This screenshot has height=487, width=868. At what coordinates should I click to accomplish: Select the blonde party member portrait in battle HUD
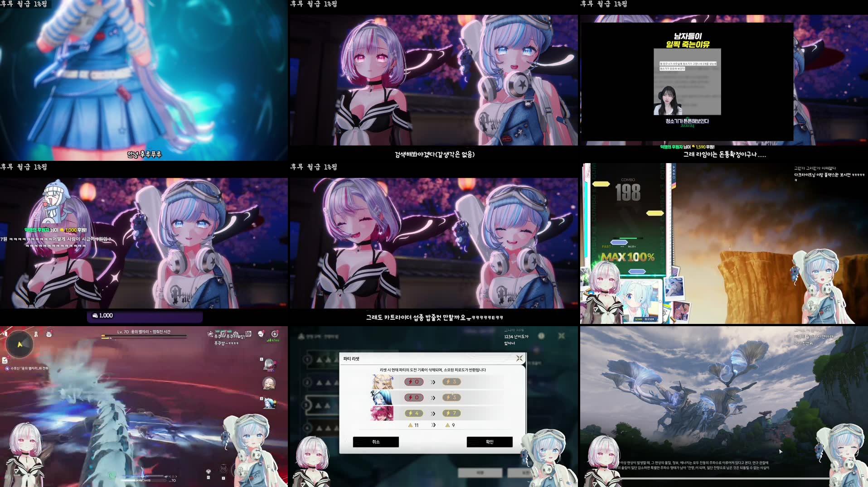click(x=269, y=384)
